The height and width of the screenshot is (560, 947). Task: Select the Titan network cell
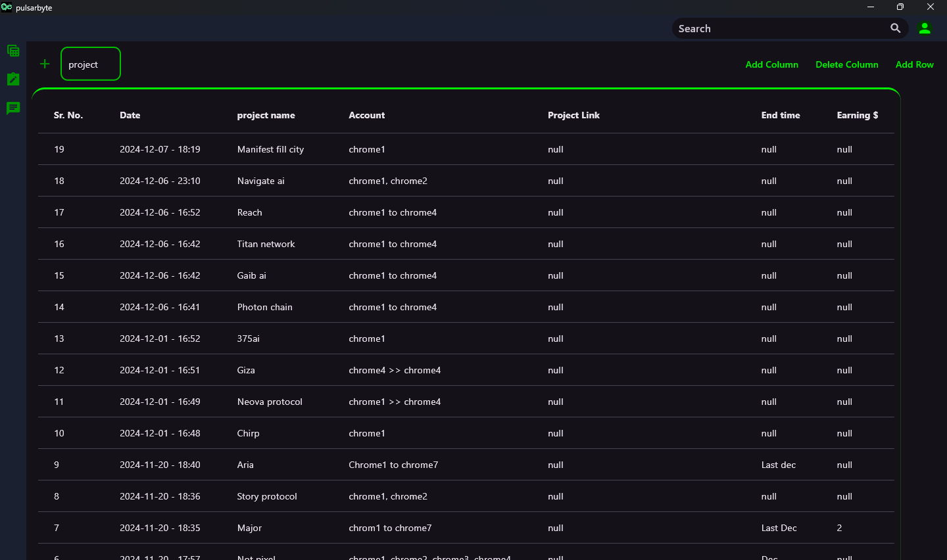(266, 244)
